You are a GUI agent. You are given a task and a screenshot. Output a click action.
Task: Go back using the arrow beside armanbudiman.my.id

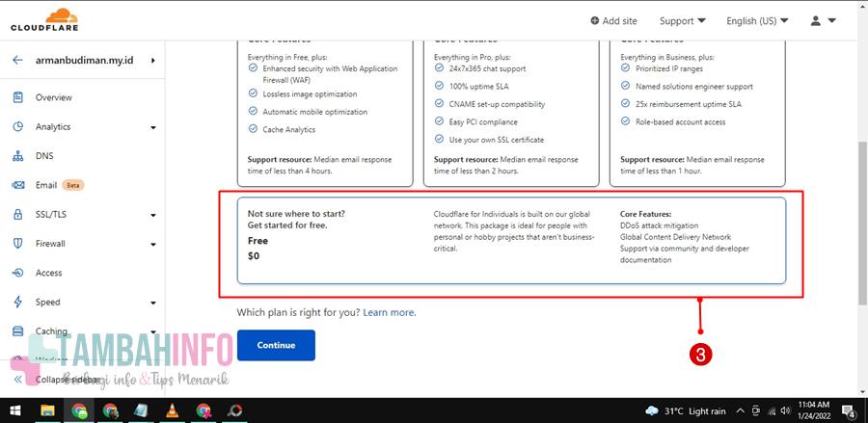click(x=17, y=61)
